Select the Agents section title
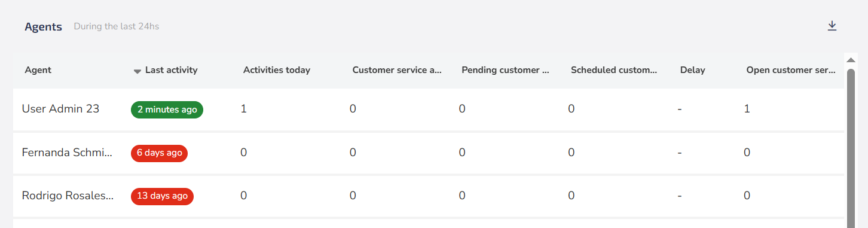 pos(43,27)
